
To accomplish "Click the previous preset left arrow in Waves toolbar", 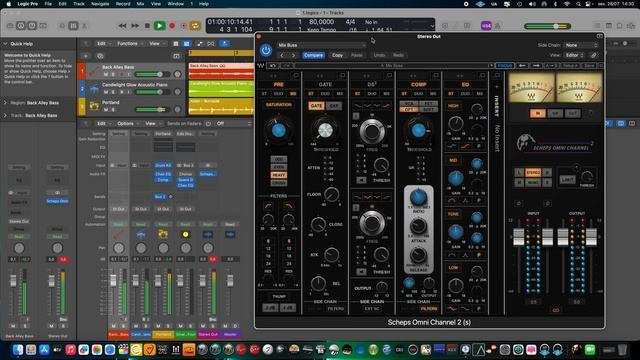I will 522,66.
